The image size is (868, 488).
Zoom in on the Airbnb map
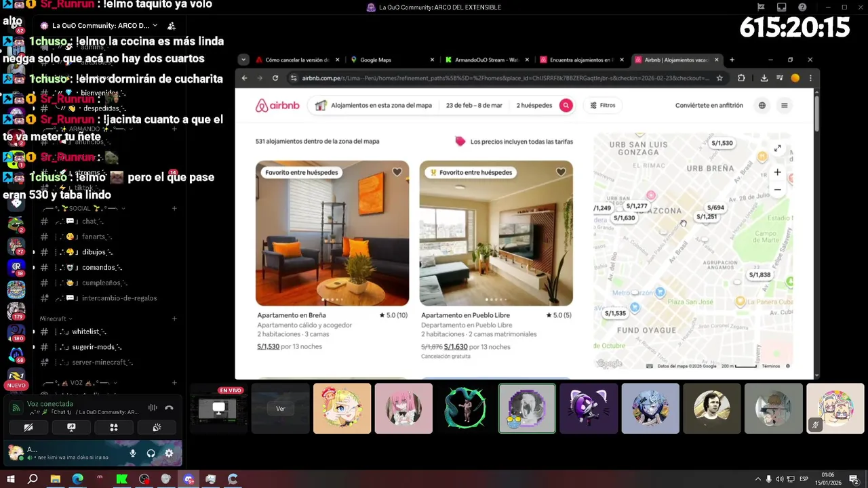click(777, 172)
